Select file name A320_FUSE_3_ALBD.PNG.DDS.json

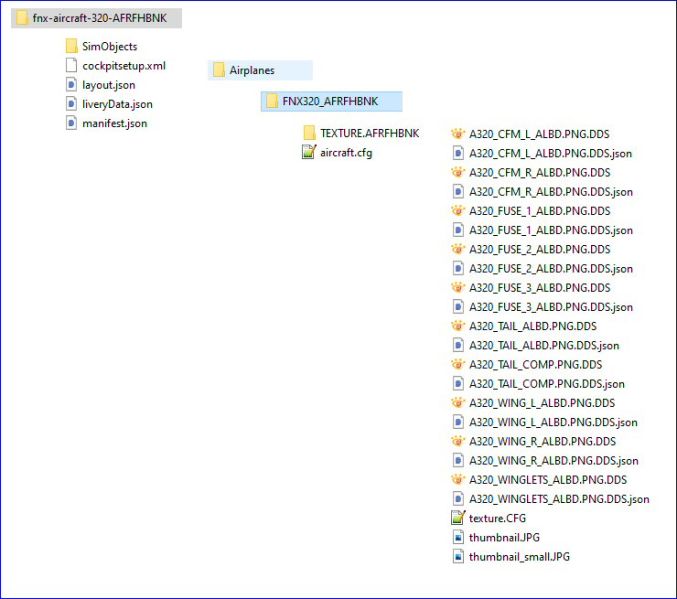(x=551, y=307)
